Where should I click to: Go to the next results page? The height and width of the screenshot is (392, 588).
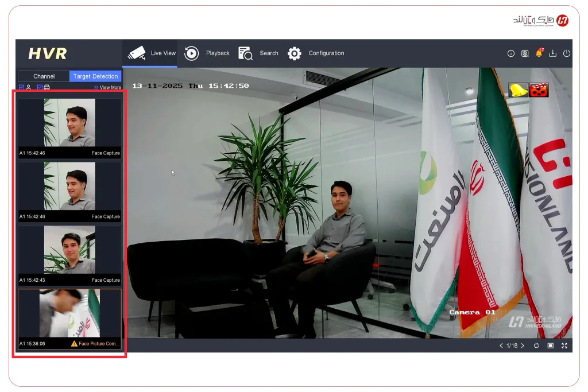click(x=521, y=346)
